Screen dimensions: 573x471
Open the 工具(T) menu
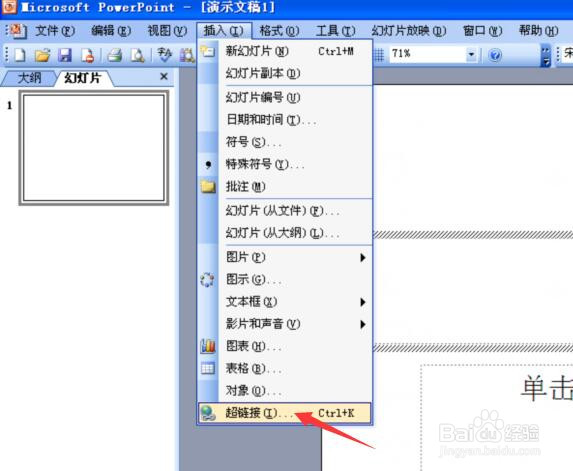pos(335,31)
